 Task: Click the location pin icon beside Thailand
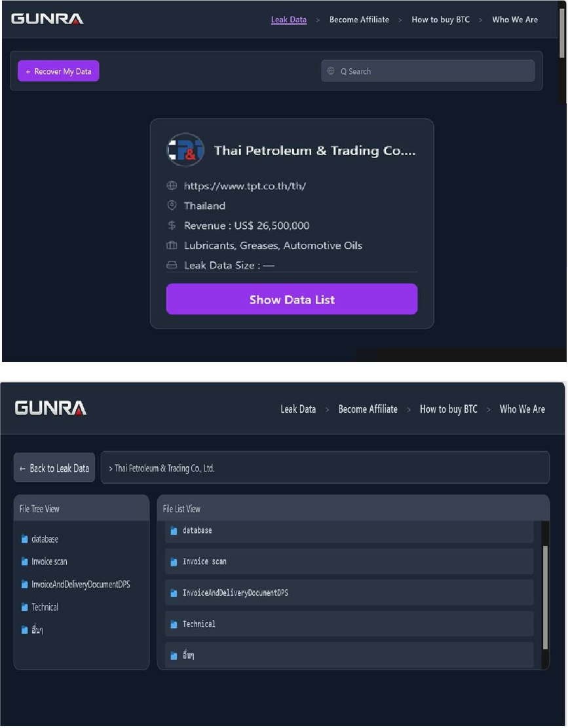(172, 206)
